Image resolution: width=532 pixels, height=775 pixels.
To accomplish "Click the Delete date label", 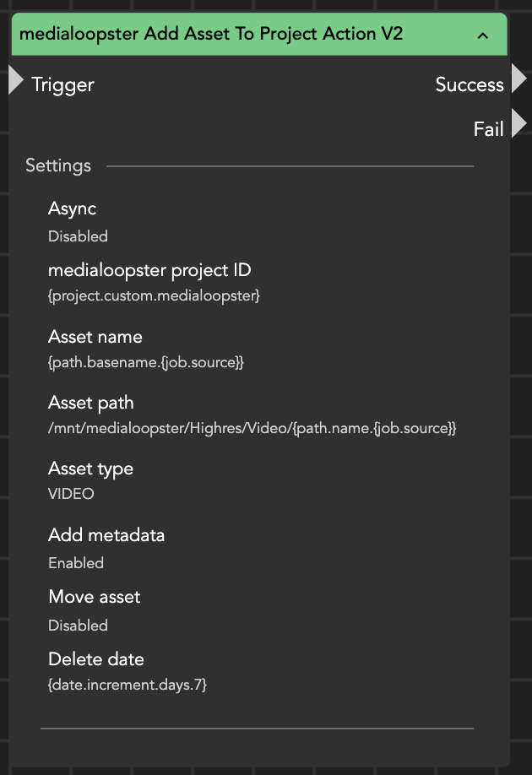I will [x=96, y=659].
